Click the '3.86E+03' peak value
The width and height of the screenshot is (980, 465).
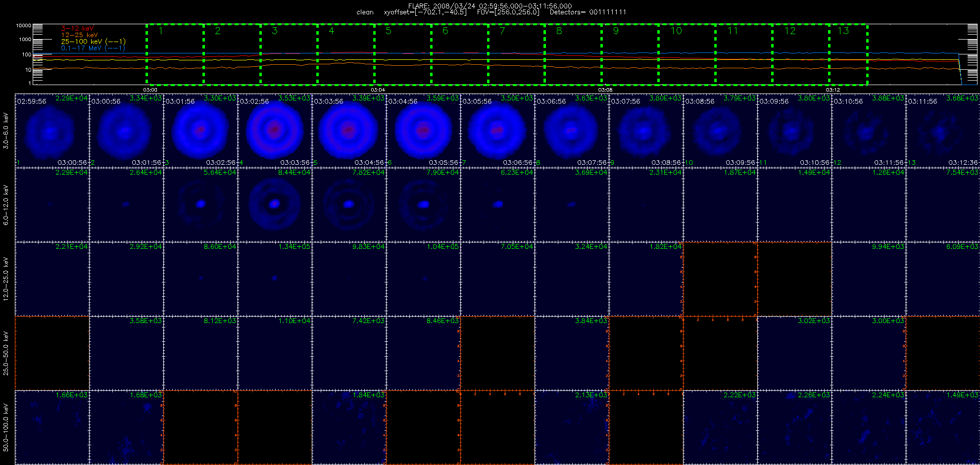pos(888,98)
